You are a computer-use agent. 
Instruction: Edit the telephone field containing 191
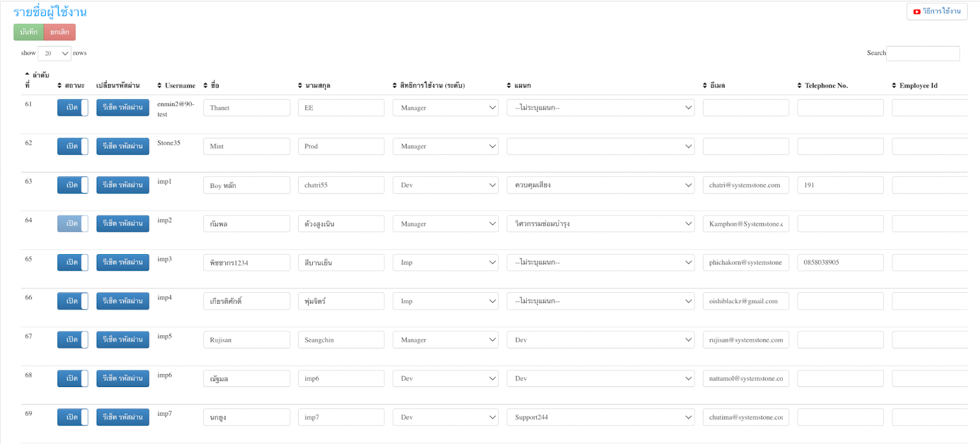(840, 185)
